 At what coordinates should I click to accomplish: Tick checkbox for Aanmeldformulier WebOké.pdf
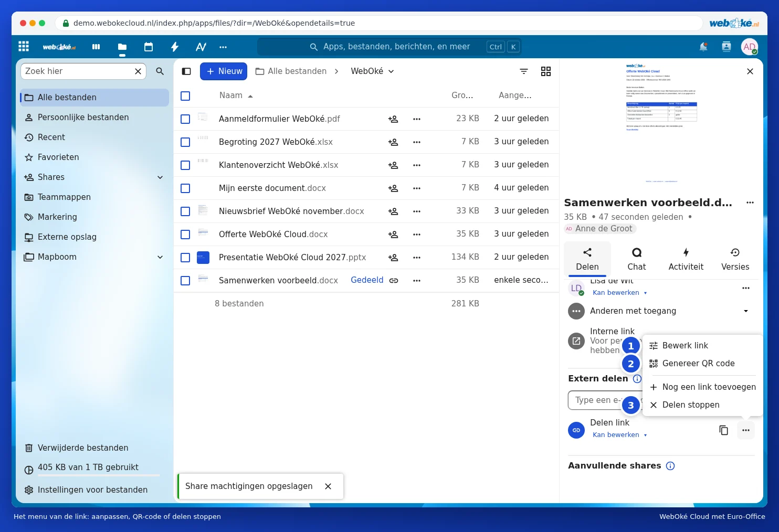(185, 119)
